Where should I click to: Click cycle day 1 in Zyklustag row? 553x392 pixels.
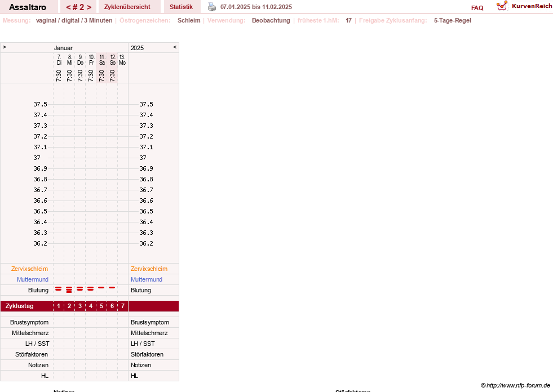click(59, 306)
